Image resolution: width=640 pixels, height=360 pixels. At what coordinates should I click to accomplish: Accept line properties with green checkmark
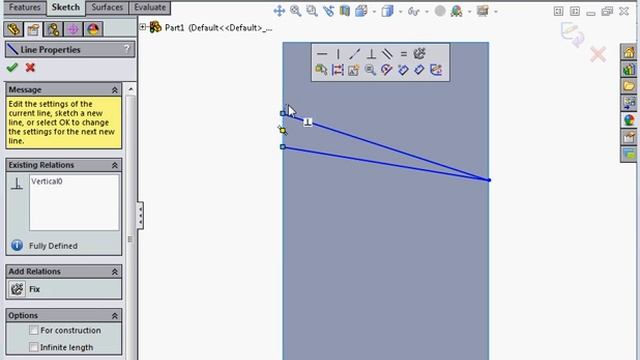click(12, 67)
